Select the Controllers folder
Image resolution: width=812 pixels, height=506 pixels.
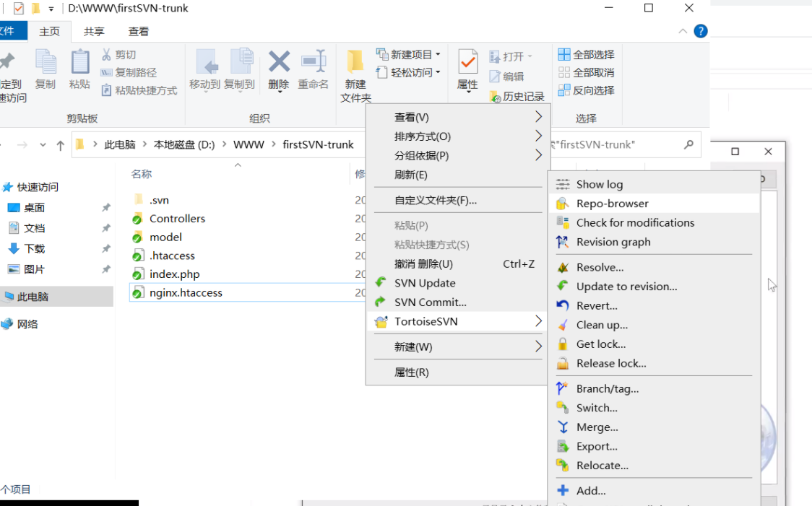coord(177,218)
